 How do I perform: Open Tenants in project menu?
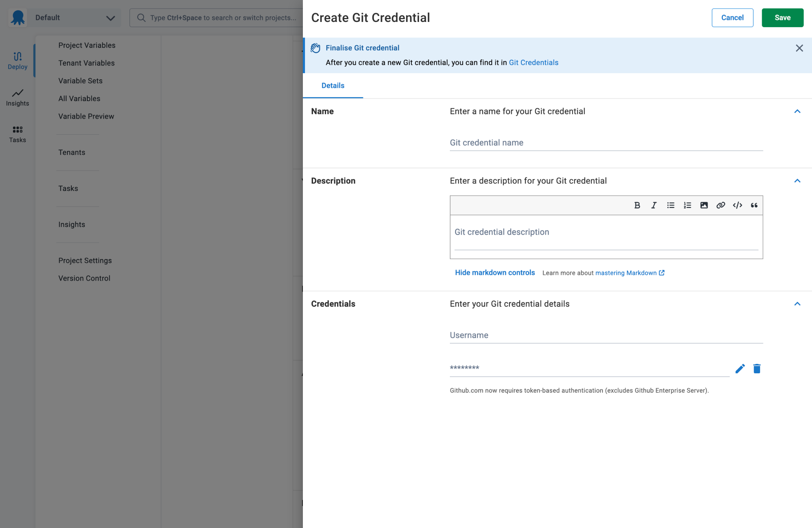[72, 152]
